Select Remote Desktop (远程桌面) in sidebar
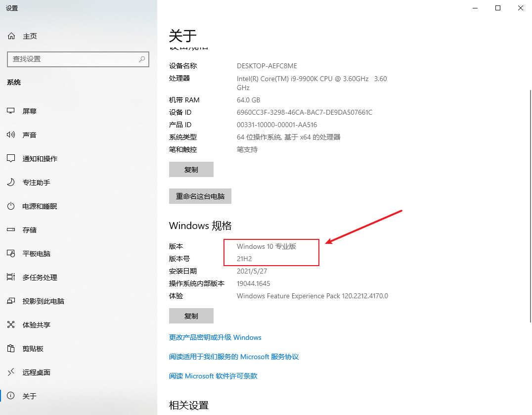 coord(37,372)
